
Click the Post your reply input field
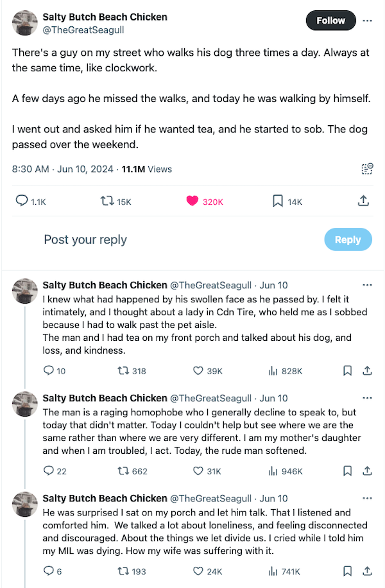tap(86, 239)
